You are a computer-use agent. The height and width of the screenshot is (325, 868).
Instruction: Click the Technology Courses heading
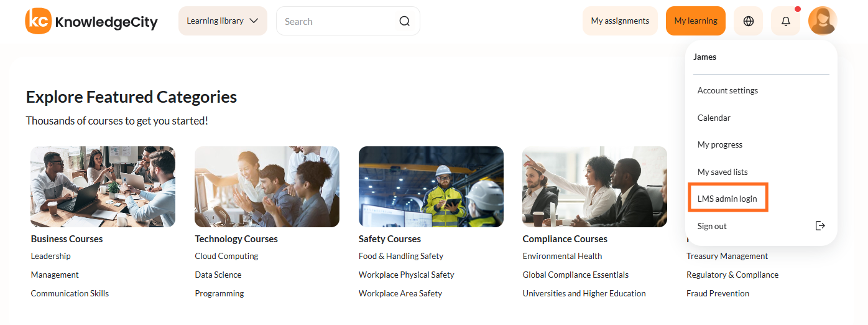[236, 239]
